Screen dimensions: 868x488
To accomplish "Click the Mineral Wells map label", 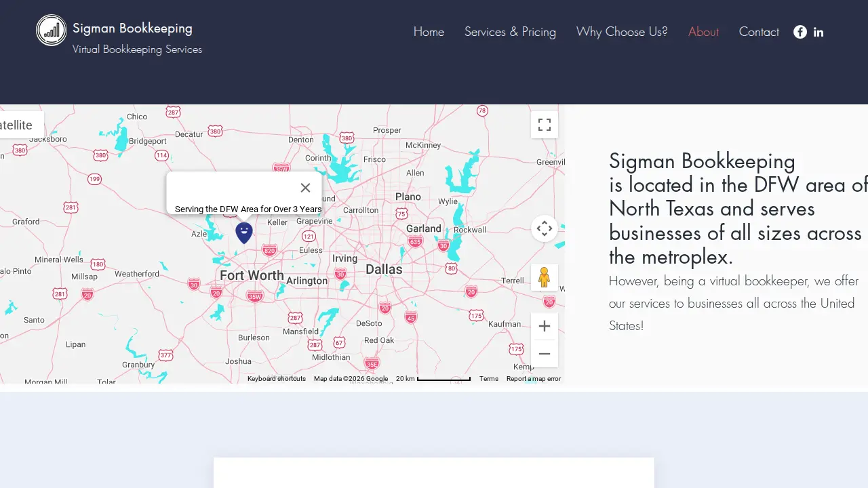I will click(59, 260).
